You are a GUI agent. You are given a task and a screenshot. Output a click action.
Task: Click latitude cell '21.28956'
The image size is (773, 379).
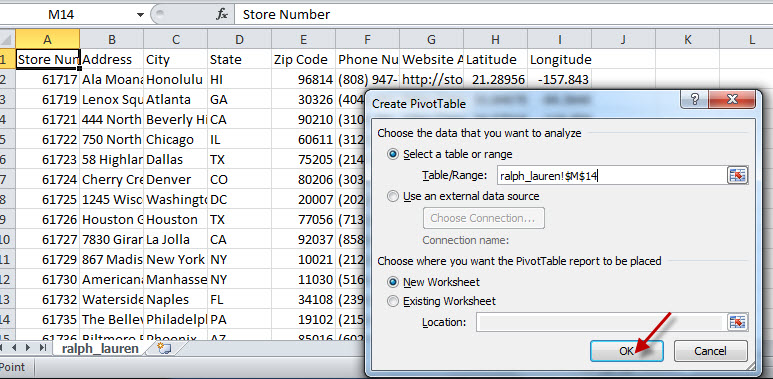point(495,79)
